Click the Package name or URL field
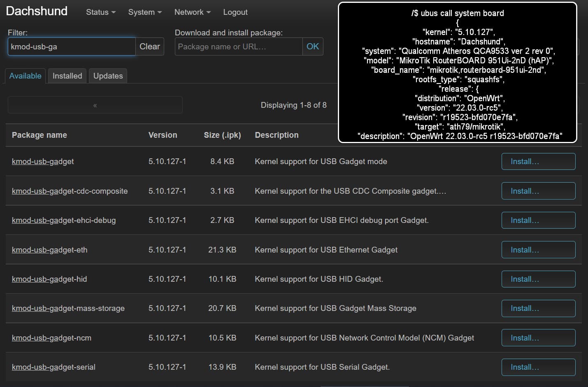 point(238,46)
